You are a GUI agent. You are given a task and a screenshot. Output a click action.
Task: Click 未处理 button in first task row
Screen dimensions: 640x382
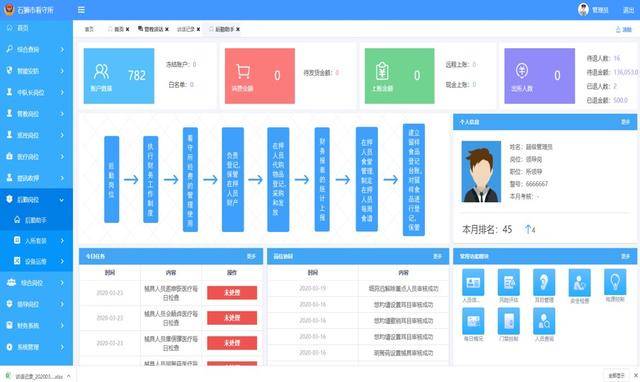coord(232,293)
